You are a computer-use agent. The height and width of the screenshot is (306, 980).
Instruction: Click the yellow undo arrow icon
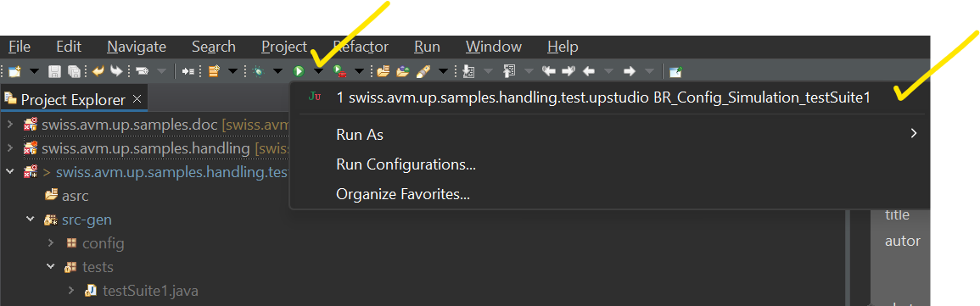click(x=98, y=71)
